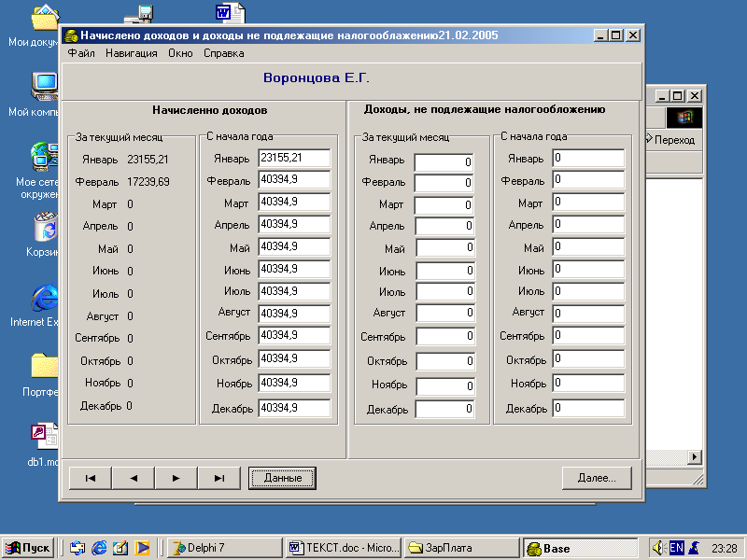Viewport: 747px width, 560px height.
Task: Click the EN language indicator in tray
Action: pos(676,548)
